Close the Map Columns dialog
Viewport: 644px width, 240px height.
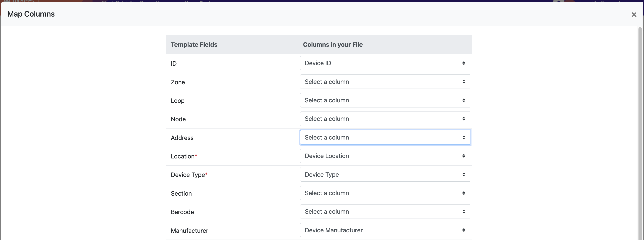(634, 15)
